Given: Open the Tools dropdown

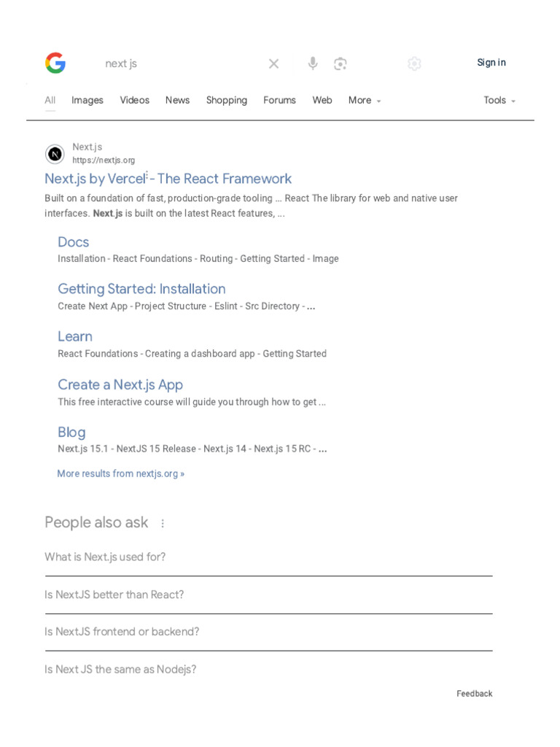Looking at the screenshot, I should point(499,101).
